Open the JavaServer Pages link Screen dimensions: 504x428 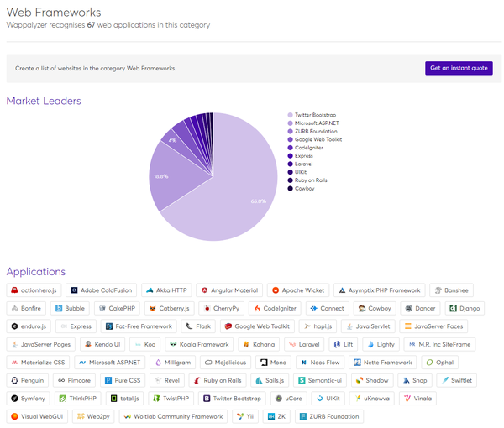41,344
